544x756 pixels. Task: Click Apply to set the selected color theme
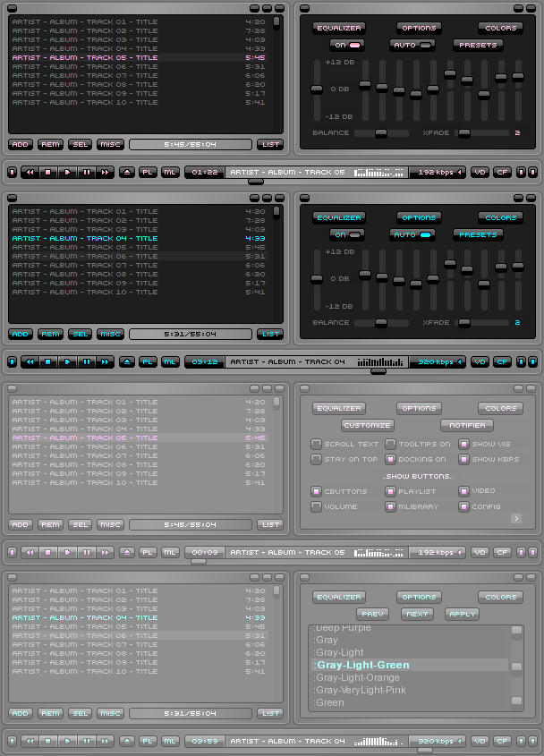pos(462,614)
